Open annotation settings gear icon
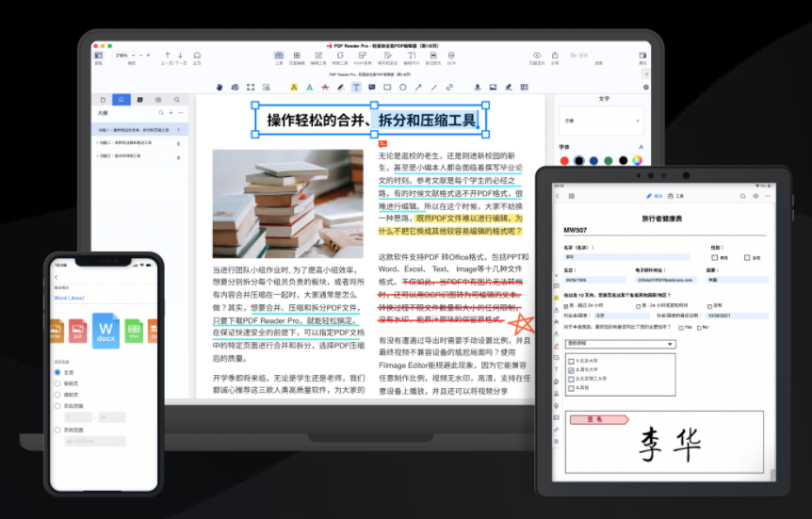Viewport: 812px width, 519px height. pyautogui.click(x=646, y=87)
